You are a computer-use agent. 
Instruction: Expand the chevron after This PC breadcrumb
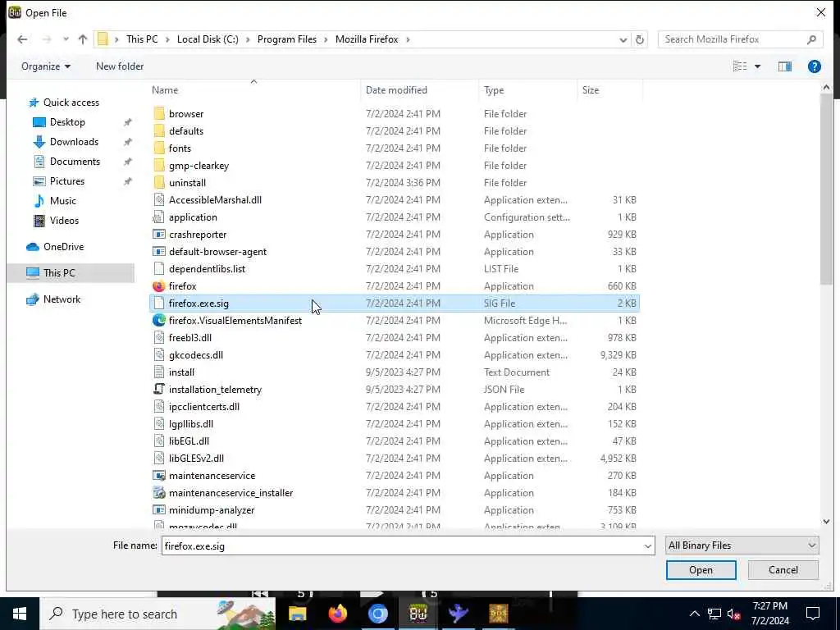click(167, 39)
